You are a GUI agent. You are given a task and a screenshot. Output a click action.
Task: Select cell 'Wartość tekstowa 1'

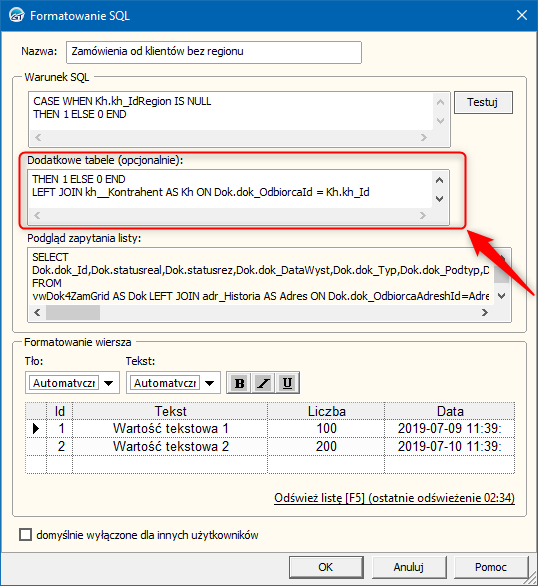click(170, 428)
